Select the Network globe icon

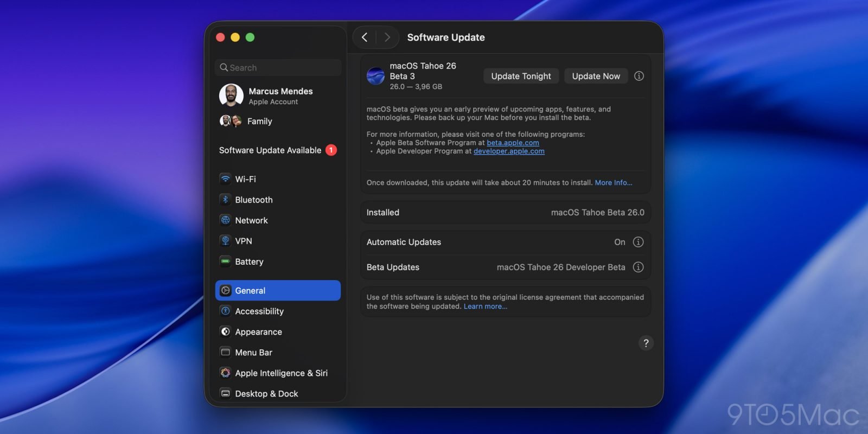coord(225,220)
